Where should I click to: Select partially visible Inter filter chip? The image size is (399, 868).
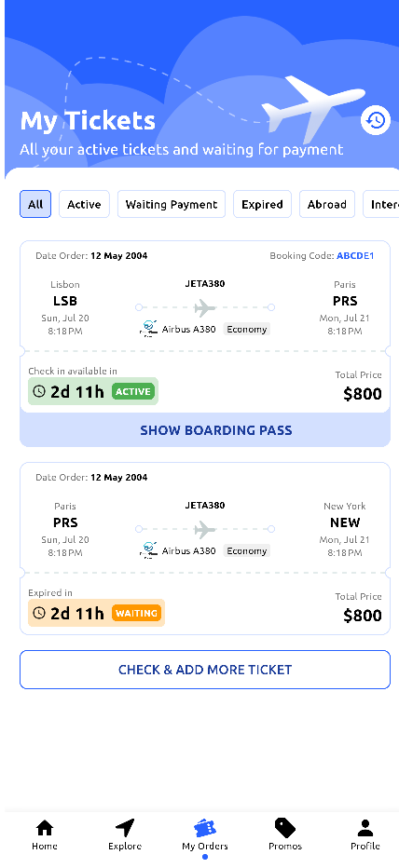point(381,204)
